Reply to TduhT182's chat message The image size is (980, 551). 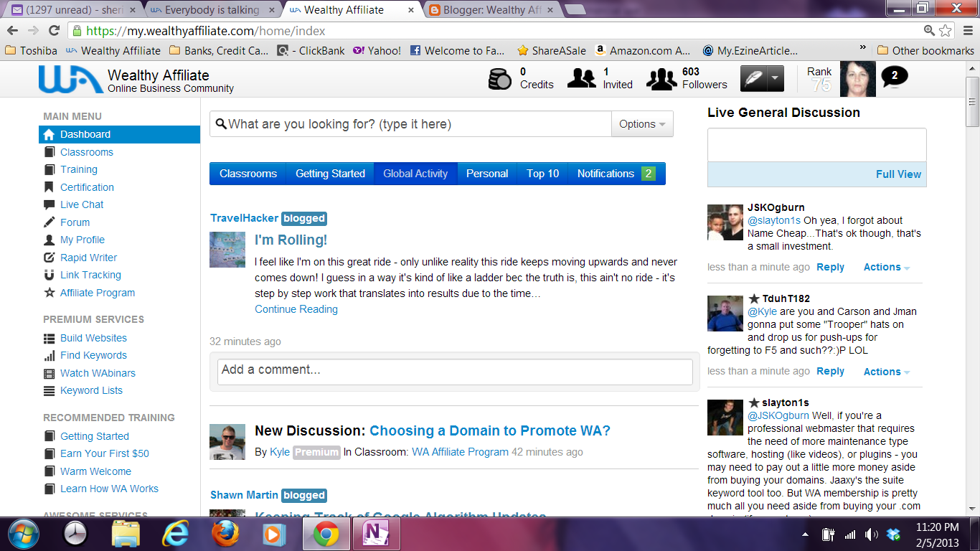click(x=830, y=372)
